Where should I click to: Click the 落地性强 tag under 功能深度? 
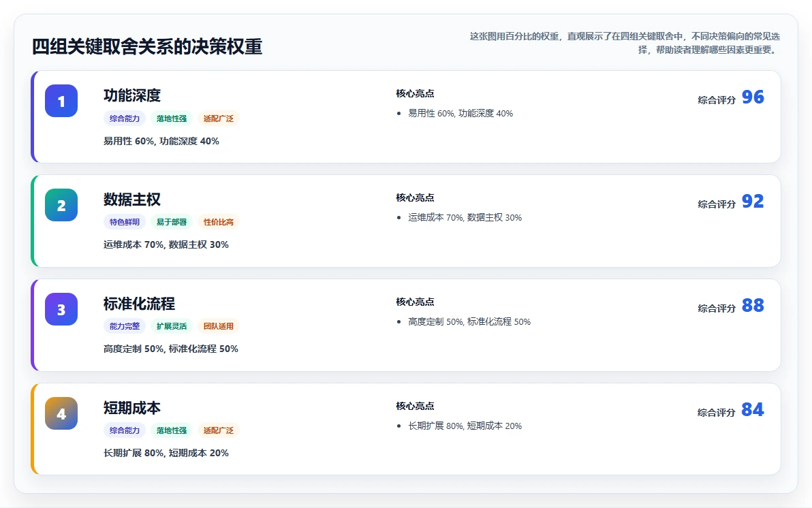(172, 118)
